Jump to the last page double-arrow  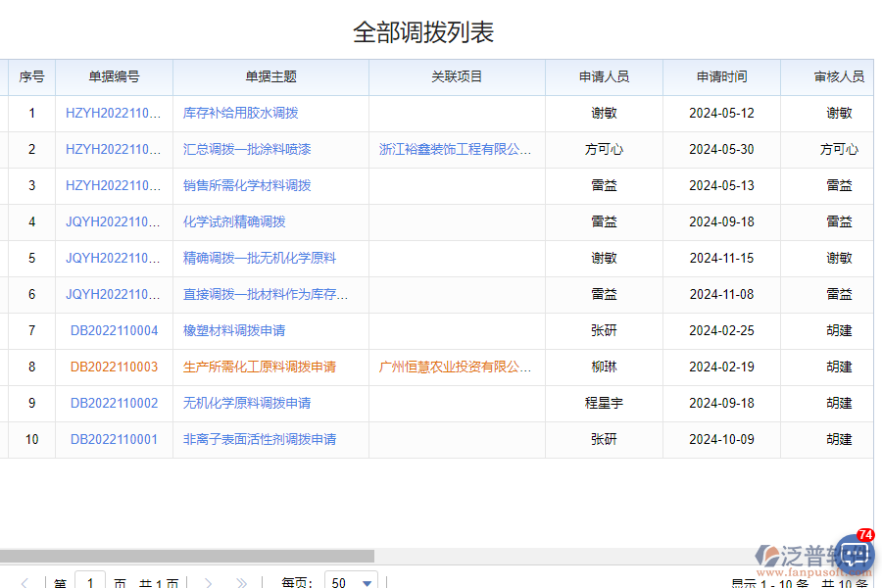pyautogui.click(x=241, y=582)
